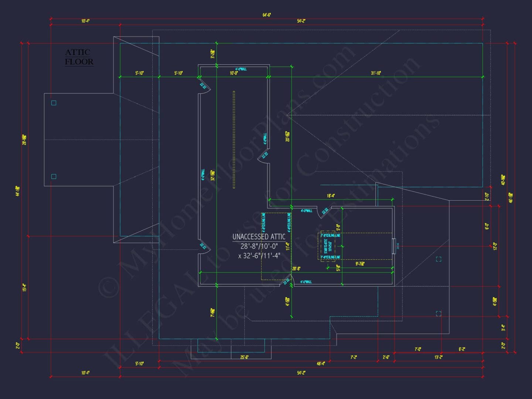Image resolution: width=532 pixels, height=399 pixels.
Task: Click the 9'-7 7/8" dimension label
Action: coord(360,264)
